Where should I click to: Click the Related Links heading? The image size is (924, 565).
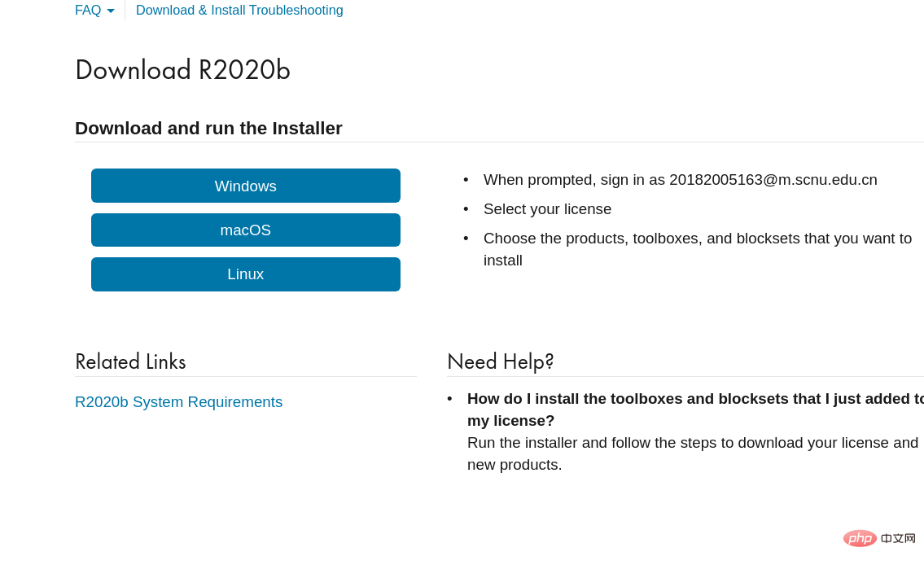tap(130, 362)
